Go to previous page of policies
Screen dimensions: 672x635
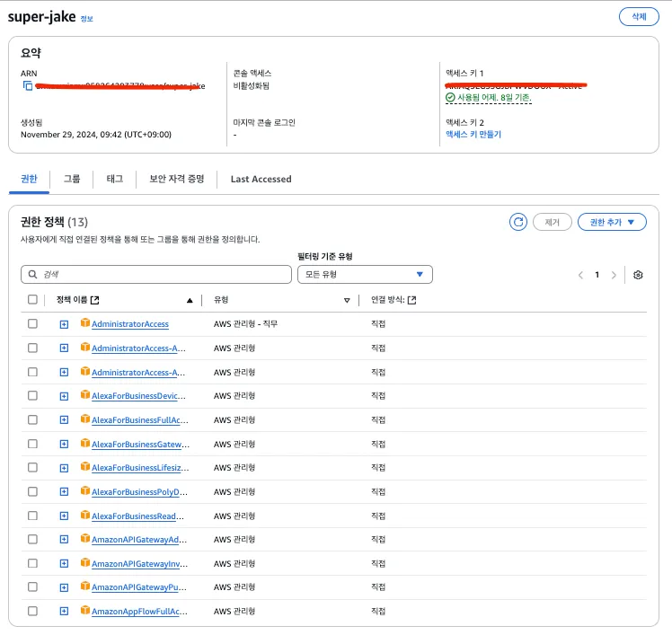tap(580, 275)
